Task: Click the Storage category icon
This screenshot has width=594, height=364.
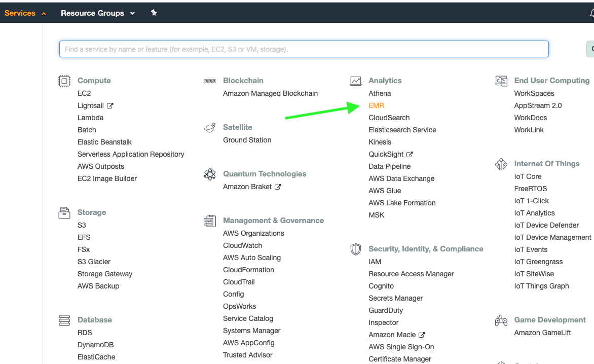Action: 64,213
